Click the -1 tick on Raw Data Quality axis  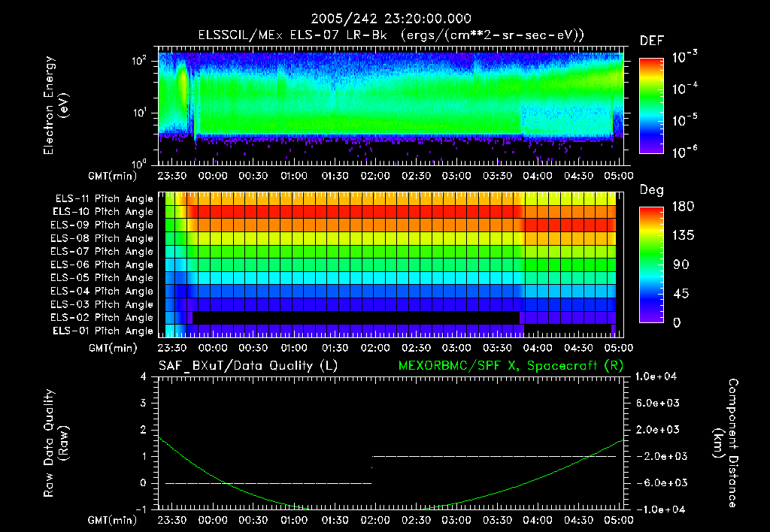pyautogui.click(x=141, y=509)
